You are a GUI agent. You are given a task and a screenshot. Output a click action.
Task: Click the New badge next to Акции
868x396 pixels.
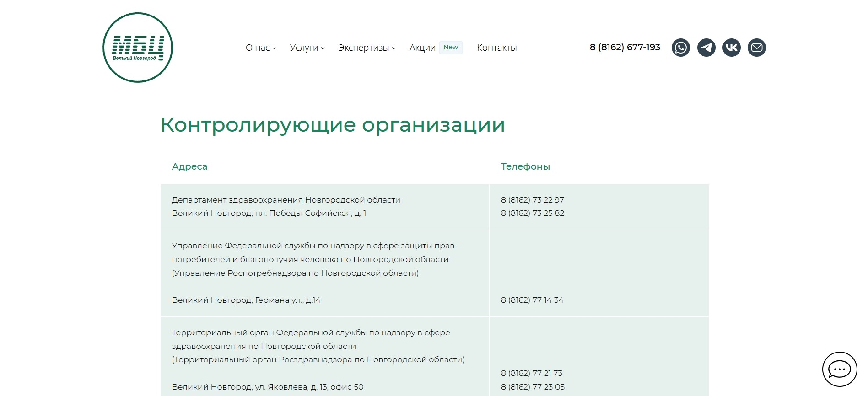451,47
